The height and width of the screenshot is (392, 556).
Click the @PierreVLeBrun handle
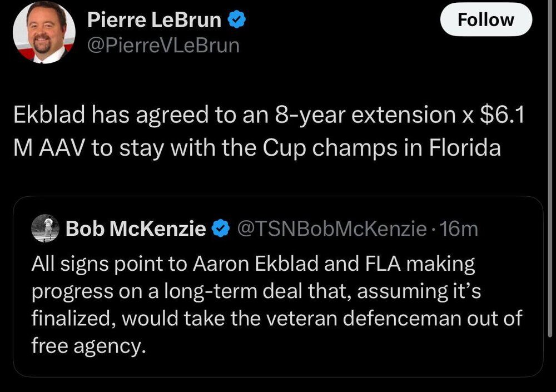pos(163,45)
